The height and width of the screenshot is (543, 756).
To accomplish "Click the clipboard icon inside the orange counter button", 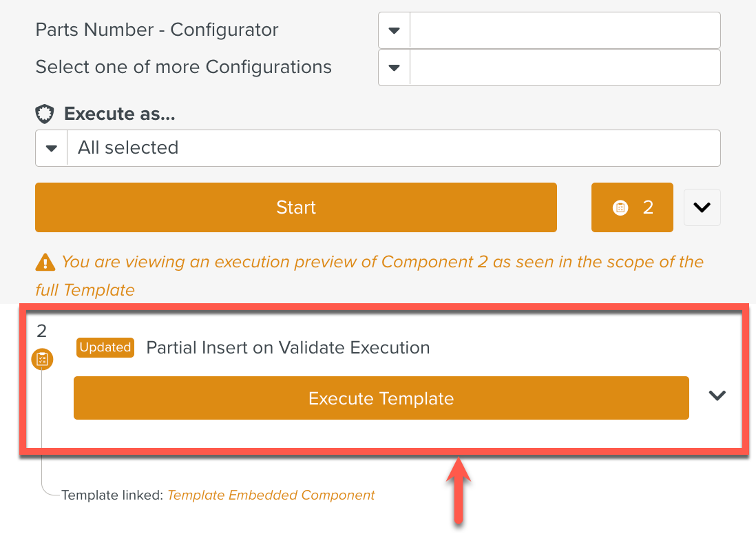I will coord(619,207).
